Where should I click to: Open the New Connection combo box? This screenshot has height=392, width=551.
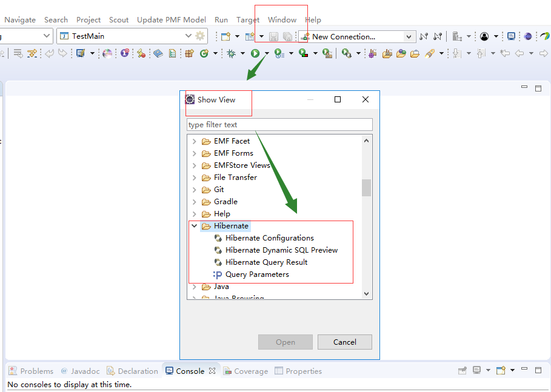[409, 36]
